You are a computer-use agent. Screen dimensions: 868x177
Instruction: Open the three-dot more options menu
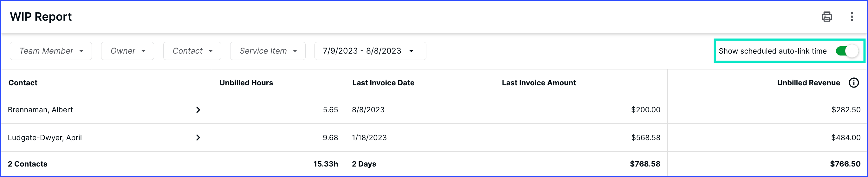coord(852,16)
